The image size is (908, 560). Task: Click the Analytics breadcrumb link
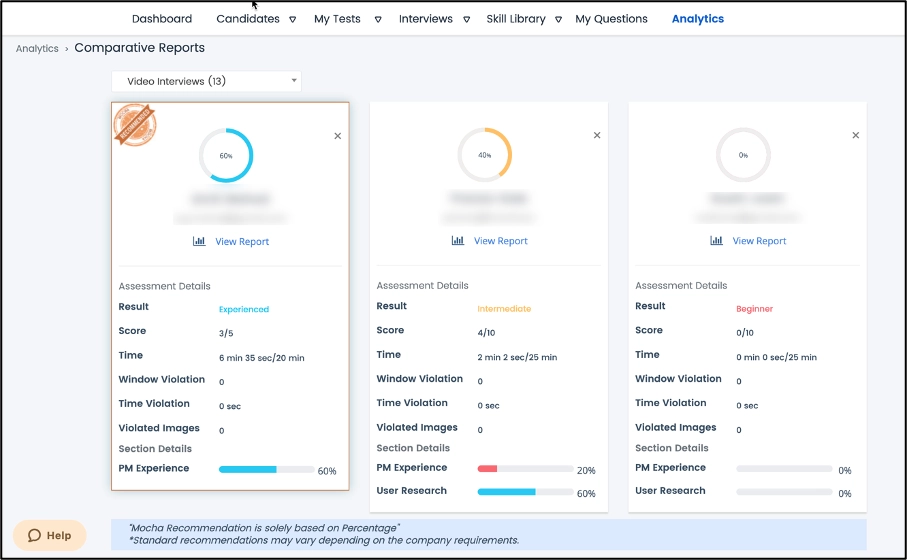37,48
